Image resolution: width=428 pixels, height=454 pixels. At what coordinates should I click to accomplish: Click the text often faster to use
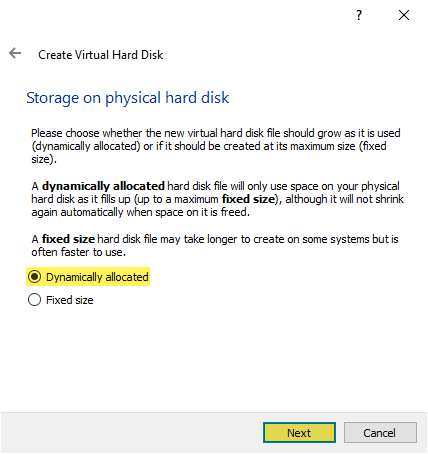(78, 252)
